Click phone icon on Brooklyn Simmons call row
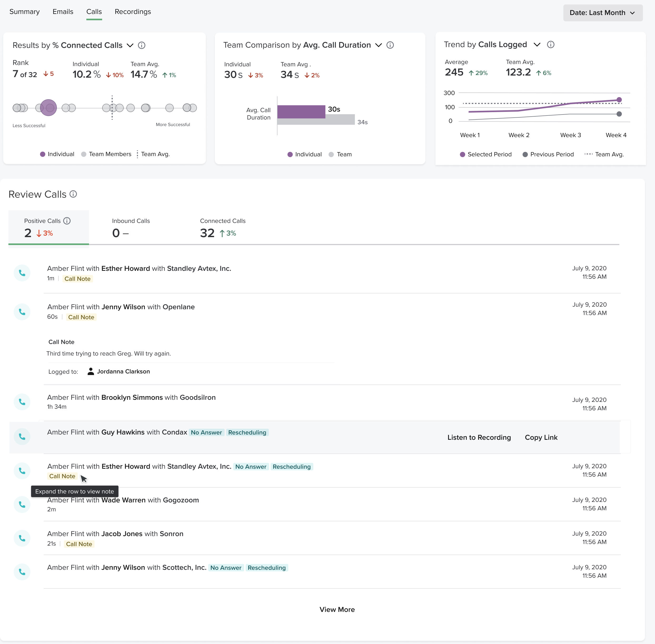 22,402
